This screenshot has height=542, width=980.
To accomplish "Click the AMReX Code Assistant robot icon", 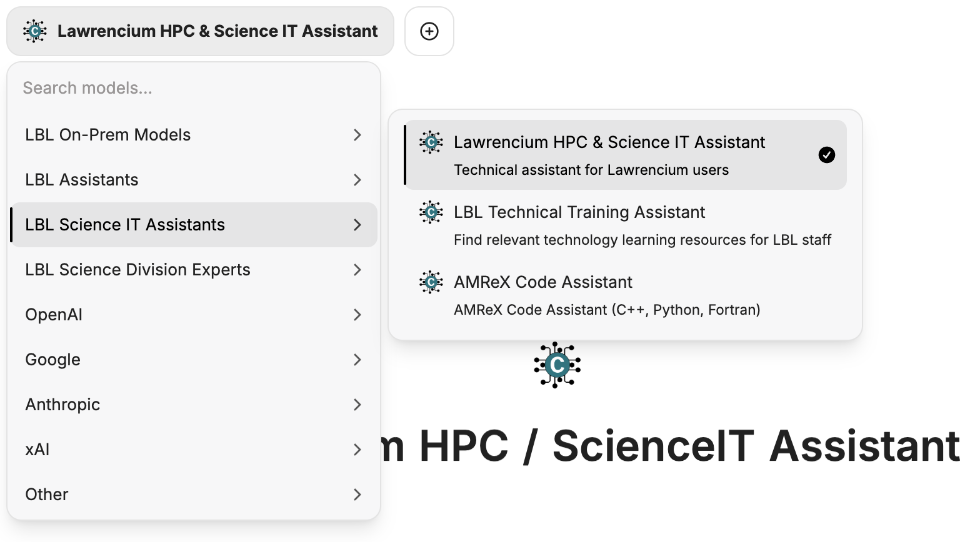I will pyautogui.click(x=431, y=282).
